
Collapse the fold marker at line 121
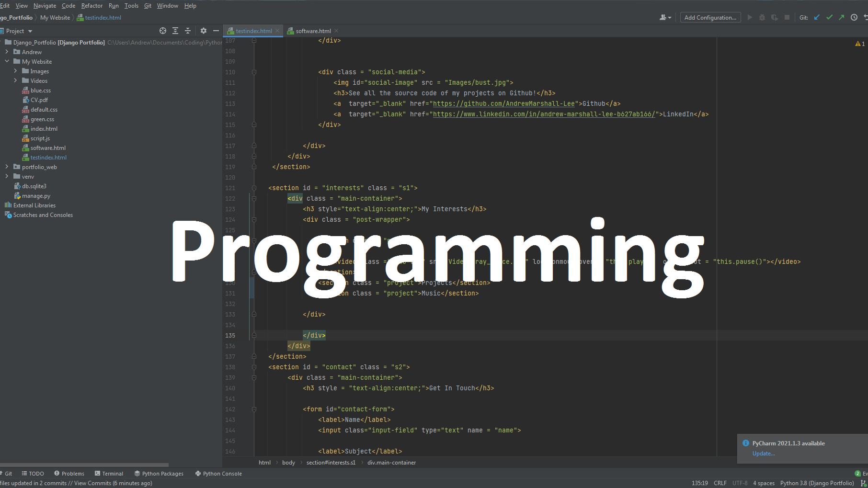click(254, 188)
